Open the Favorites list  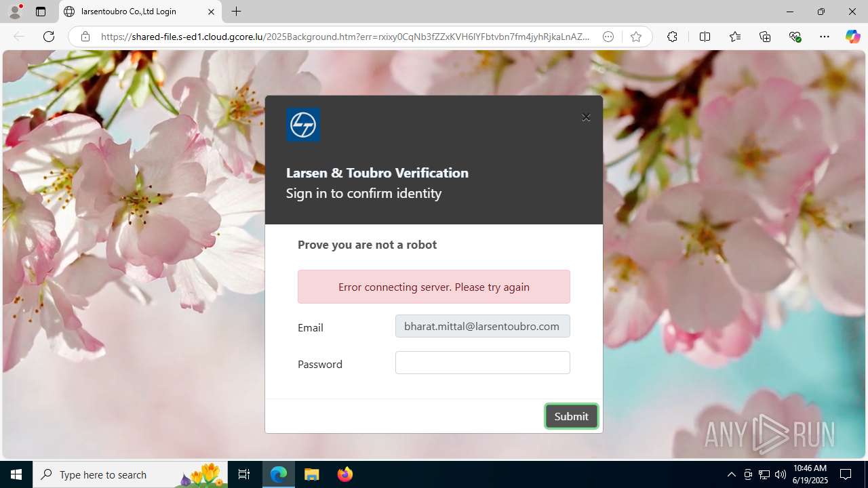(x=735, y=37)
